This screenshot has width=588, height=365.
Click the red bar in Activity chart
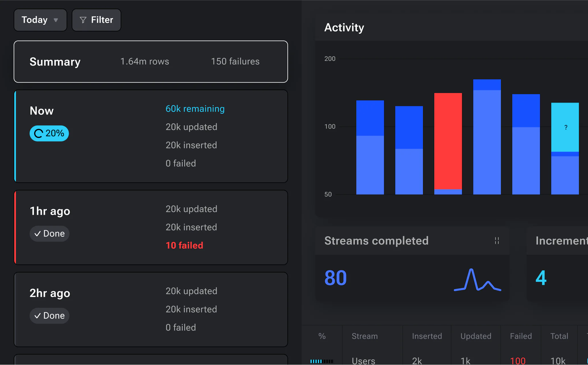(x=448, y=141)
